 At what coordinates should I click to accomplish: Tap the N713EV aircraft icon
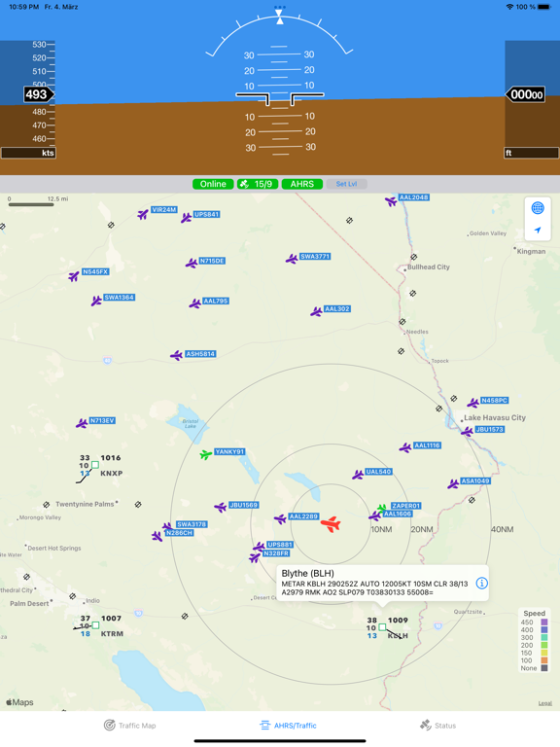click(82, 423)
